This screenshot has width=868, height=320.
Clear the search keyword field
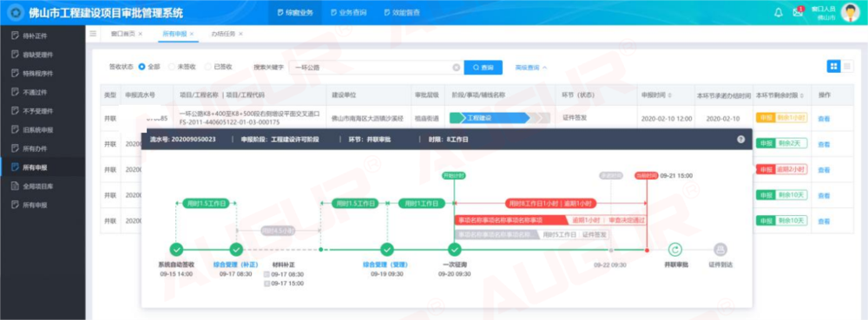pos(457,68)
